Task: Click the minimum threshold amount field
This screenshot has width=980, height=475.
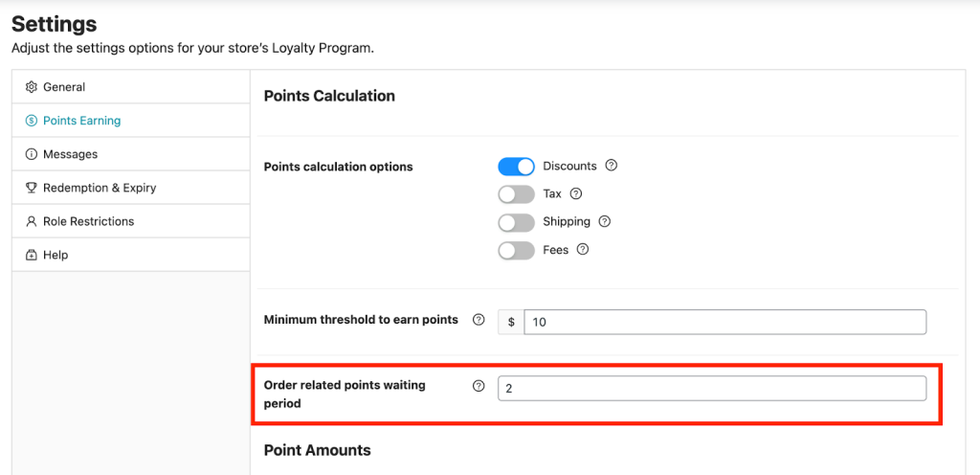Action: pos(724,322)
